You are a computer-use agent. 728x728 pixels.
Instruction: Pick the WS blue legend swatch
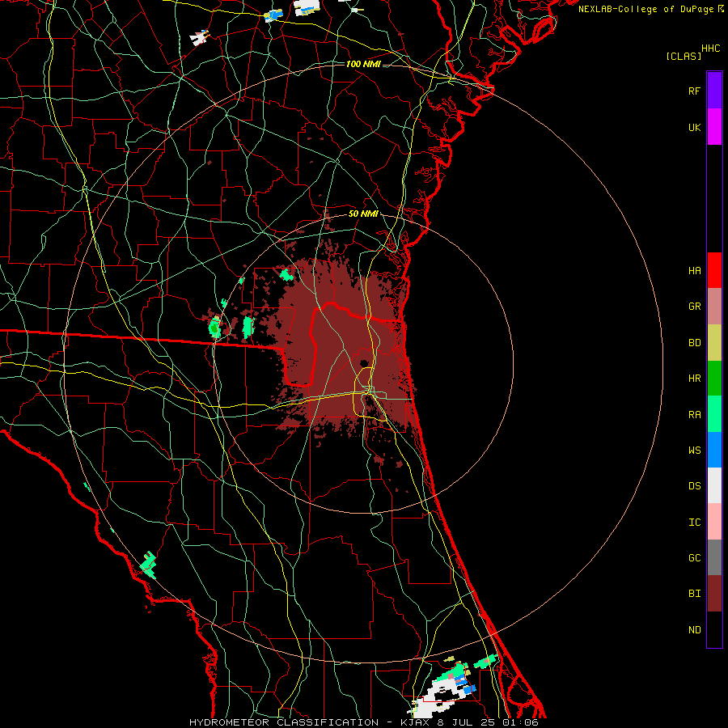click(714, 450)
